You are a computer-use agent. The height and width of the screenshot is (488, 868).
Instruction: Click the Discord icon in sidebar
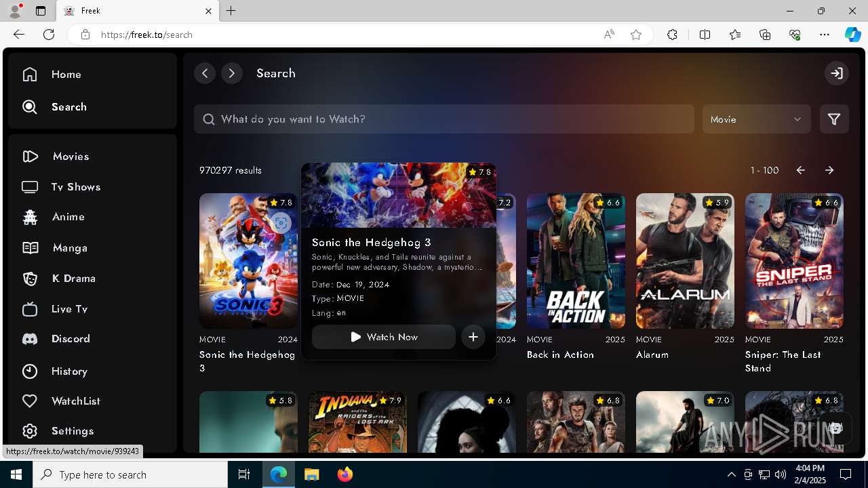click(x=30, y=339)
